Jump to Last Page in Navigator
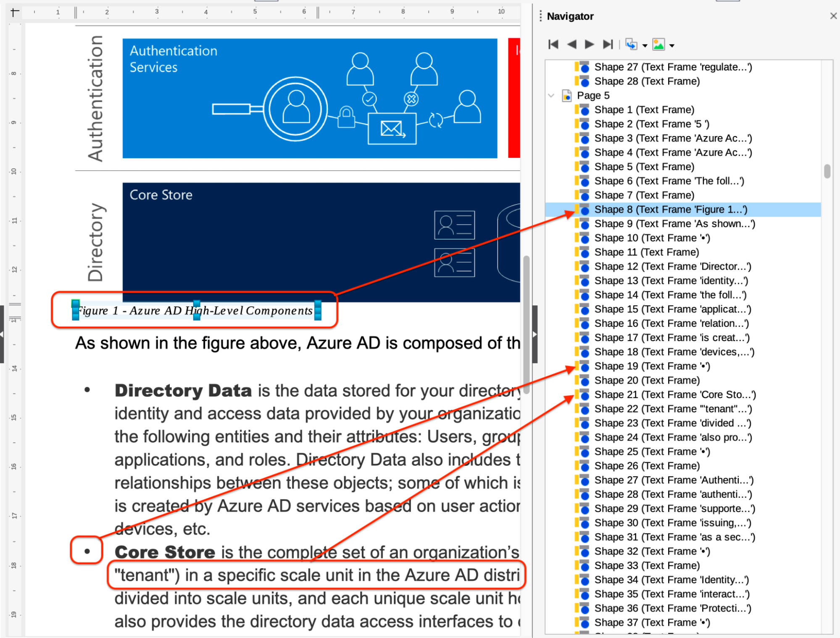 [x=608, y=45]
